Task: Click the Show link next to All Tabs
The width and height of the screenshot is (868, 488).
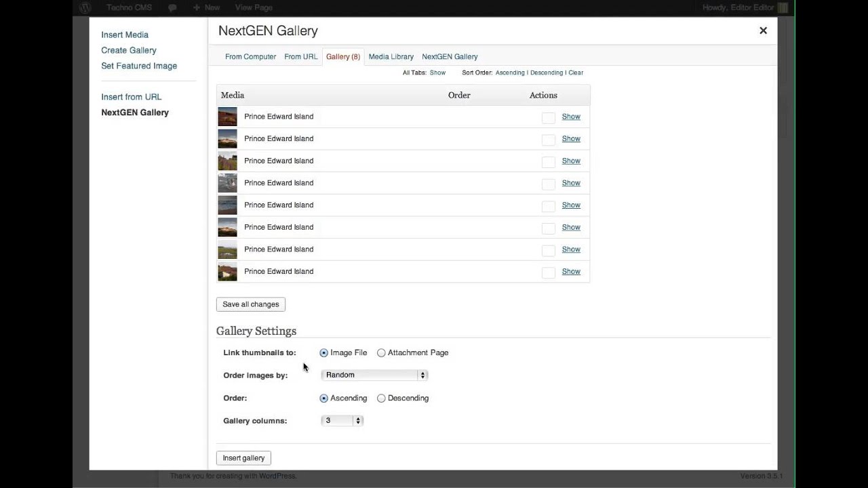Action: pos(437,73)
